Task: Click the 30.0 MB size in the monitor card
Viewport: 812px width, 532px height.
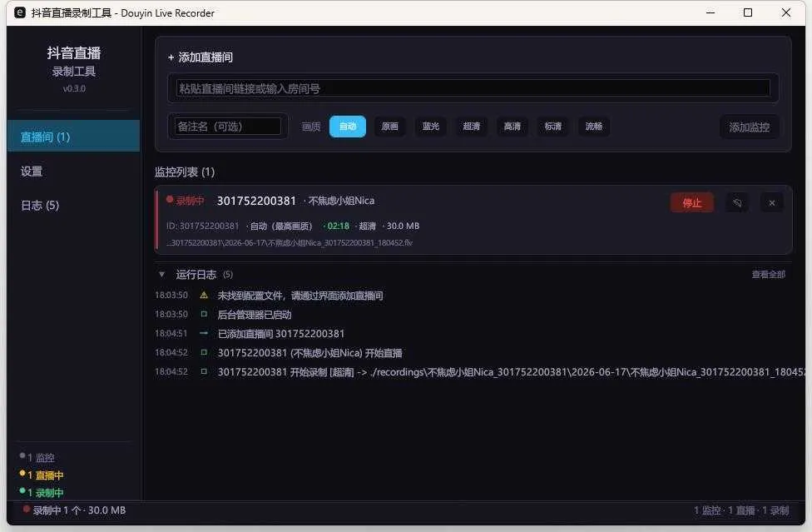Action: pyautogui.click(x=403, y=226)
